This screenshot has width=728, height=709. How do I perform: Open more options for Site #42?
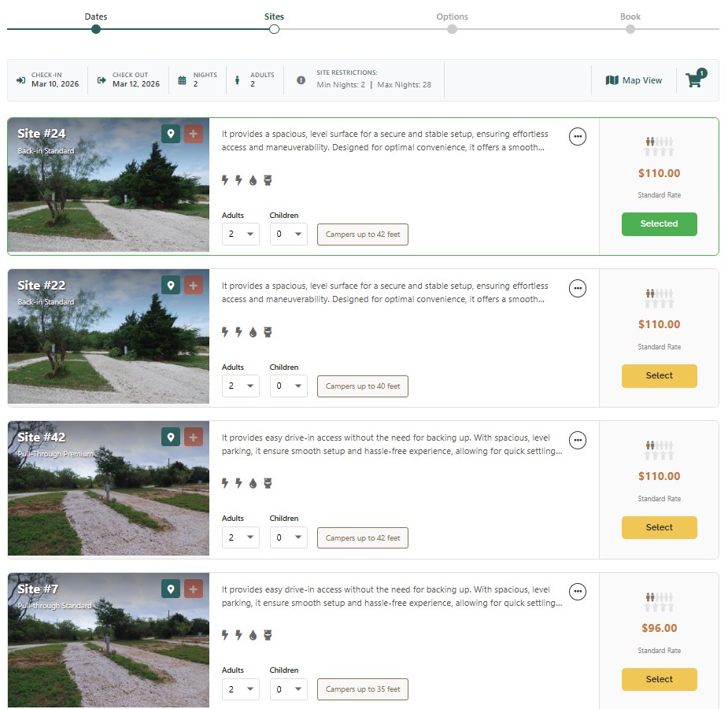click(578, 440)
